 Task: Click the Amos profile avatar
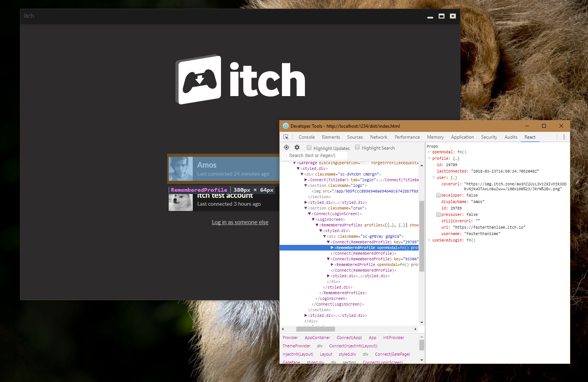pos(181,169)
